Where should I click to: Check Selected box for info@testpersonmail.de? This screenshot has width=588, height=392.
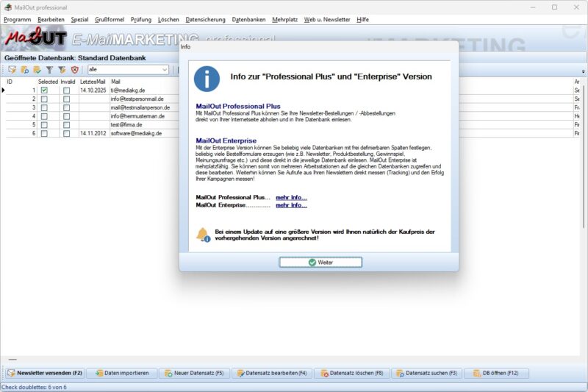point(44,99)
